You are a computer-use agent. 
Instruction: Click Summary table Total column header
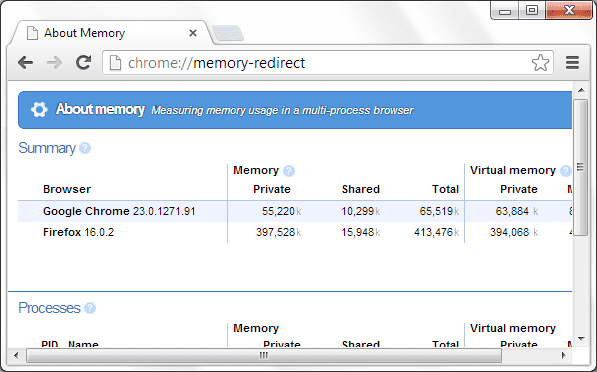[445, 189]
